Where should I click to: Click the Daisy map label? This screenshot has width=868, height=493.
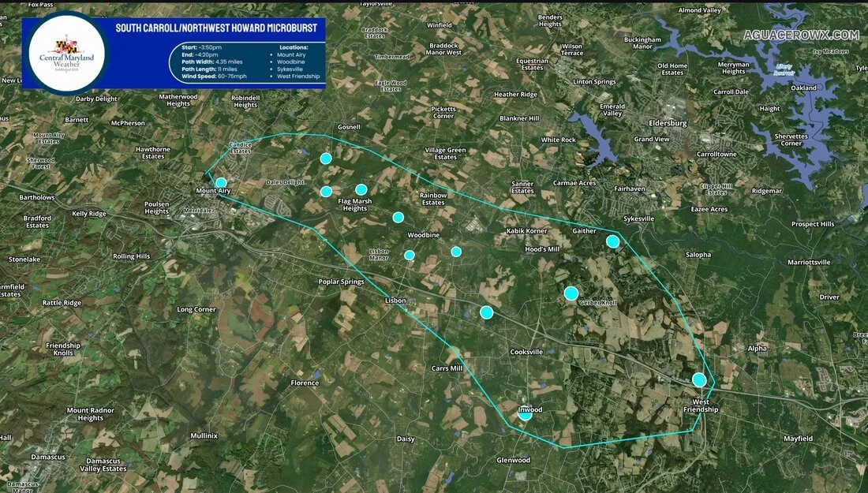[406, 439]
